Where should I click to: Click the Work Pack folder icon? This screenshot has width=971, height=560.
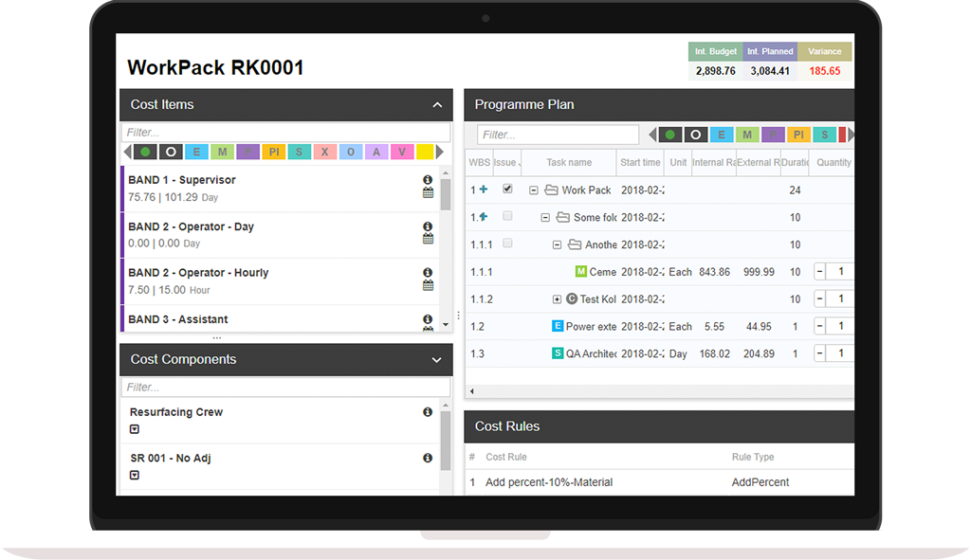coord(551,190)
